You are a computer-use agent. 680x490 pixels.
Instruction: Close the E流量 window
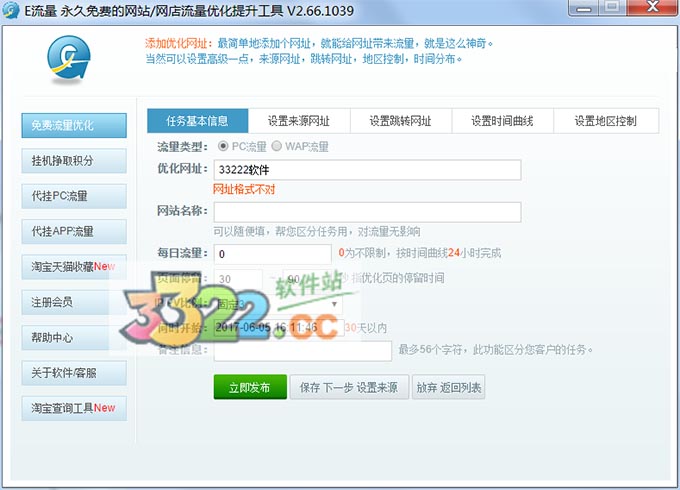(652, 8)
